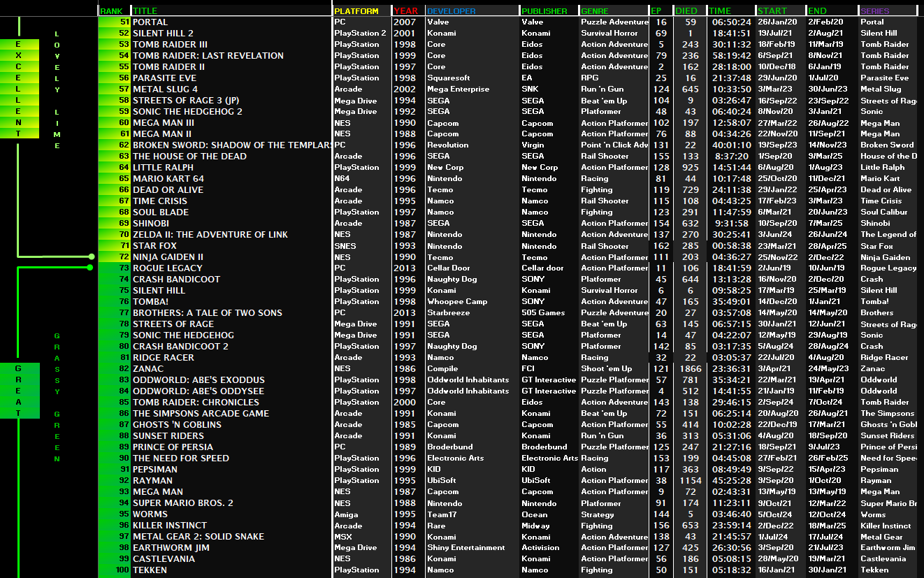Click the NINJA GAIDEN II title cell

click(x=168, y=257)
